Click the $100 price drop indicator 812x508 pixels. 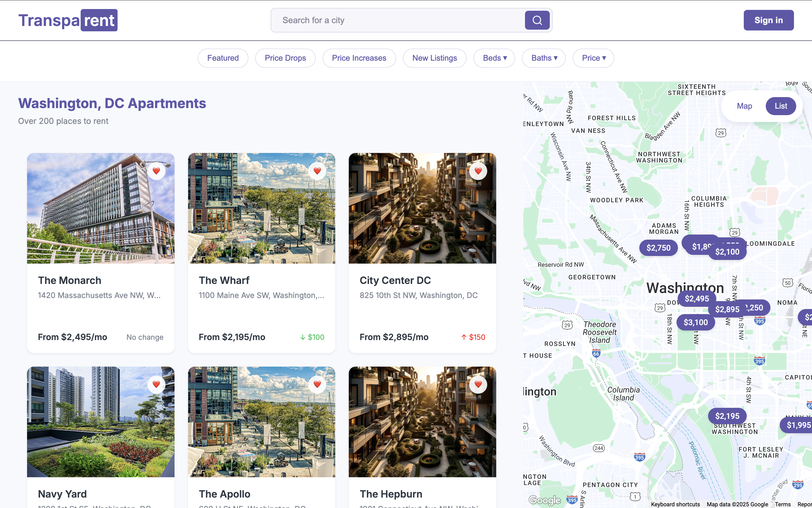(x=312, y=337)
